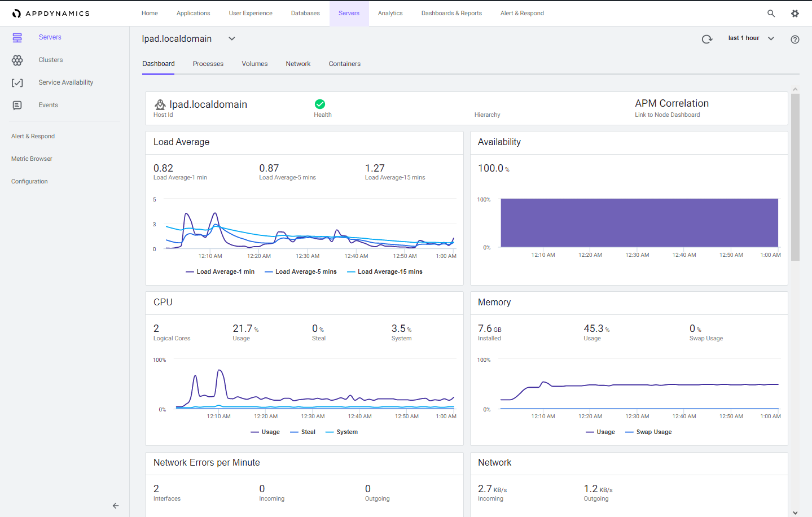
Task: Click the purple Availability chart area
Action: point(639,223)
